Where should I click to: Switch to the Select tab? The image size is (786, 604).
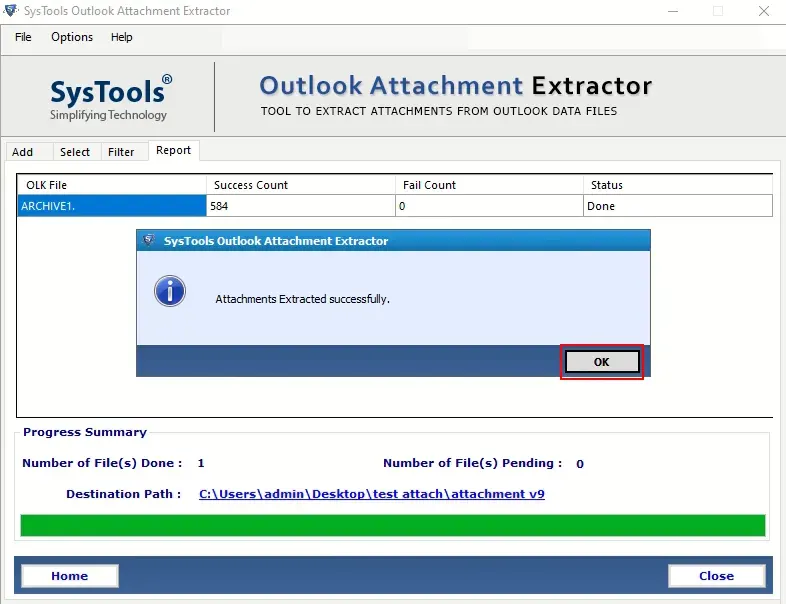(75, 152)
